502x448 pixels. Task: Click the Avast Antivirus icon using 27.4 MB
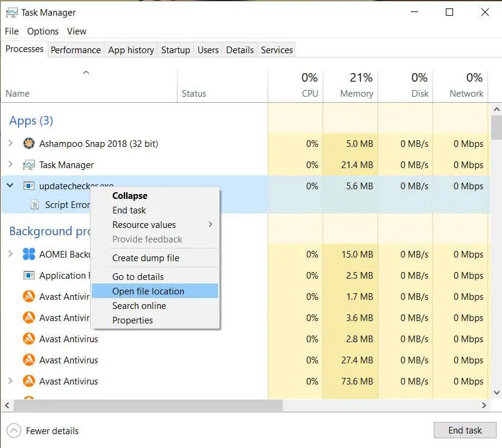29,360
